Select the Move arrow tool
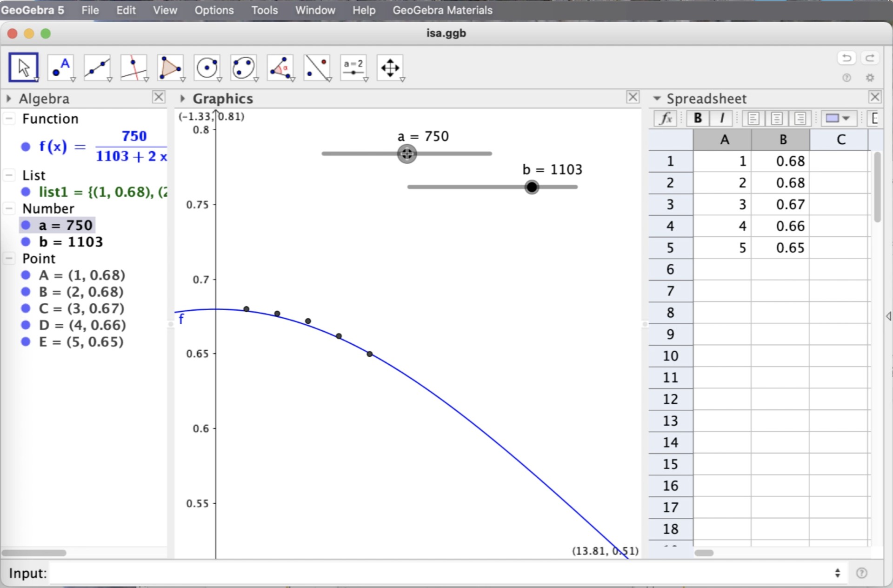 (x=23, y=68)
